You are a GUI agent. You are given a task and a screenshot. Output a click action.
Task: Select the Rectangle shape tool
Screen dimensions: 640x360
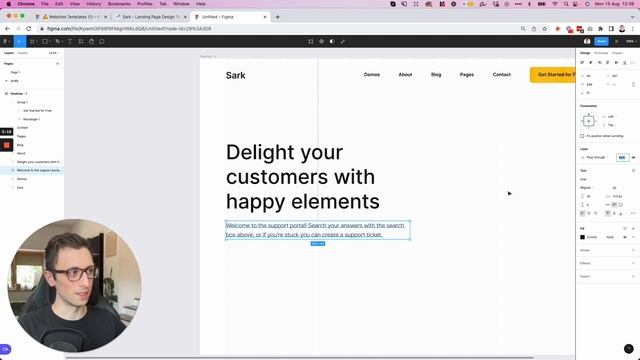pos(44,41)
